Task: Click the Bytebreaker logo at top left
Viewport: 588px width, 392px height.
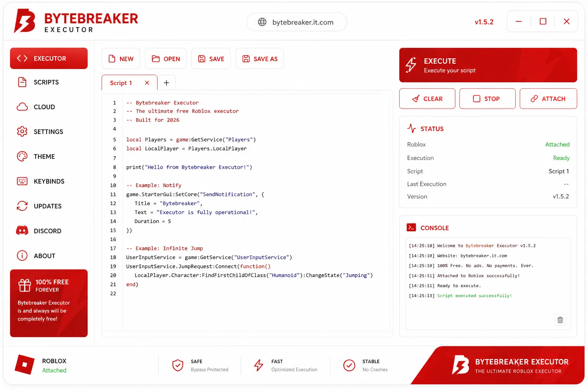Action: click(x=24, y=21)
